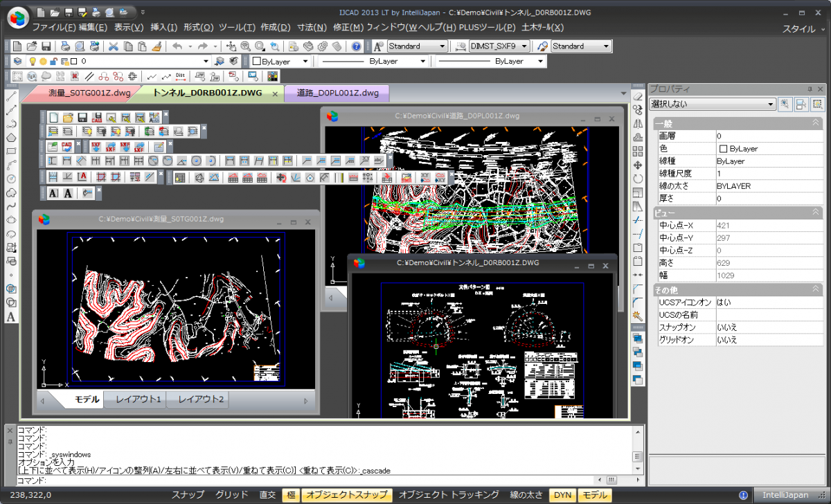Collapse the ビュー section in Properties
This screenshot has height=504, width=831.
(816, 213)
